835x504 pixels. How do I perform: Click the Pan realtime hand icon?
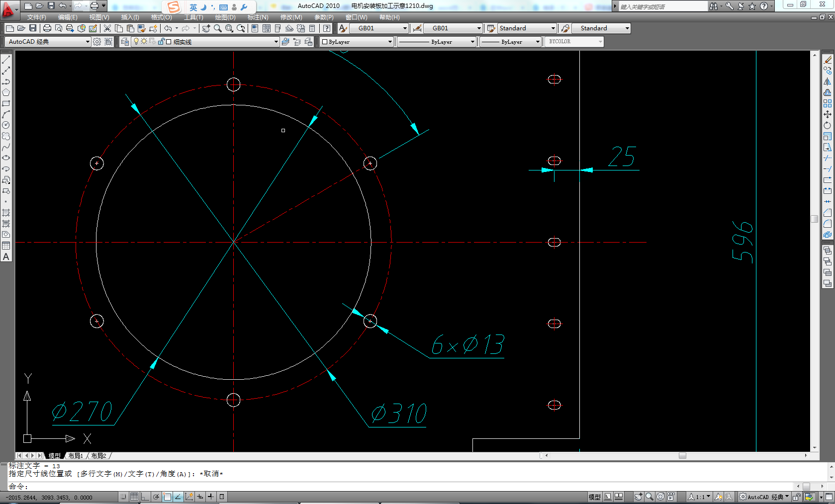pyautogui.click(x=206, y=28)
